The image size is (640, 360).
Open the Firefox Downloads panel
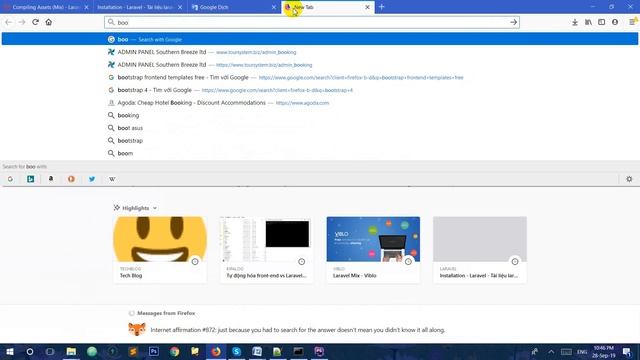575,22
